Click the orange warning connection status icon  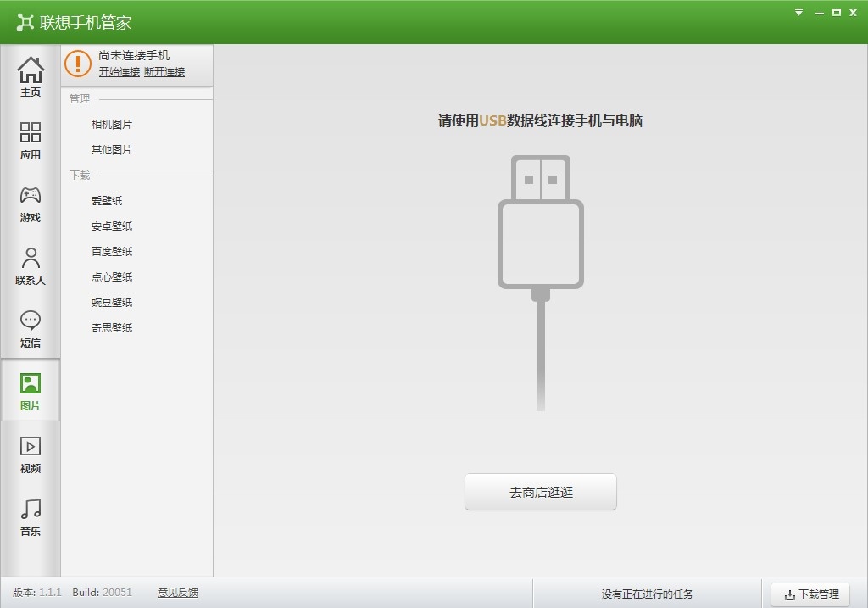[77, 63]
